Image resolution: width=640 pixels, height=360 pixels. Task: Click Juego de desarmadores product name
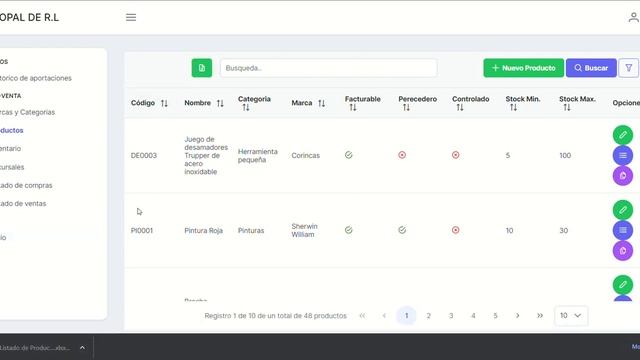206,156
